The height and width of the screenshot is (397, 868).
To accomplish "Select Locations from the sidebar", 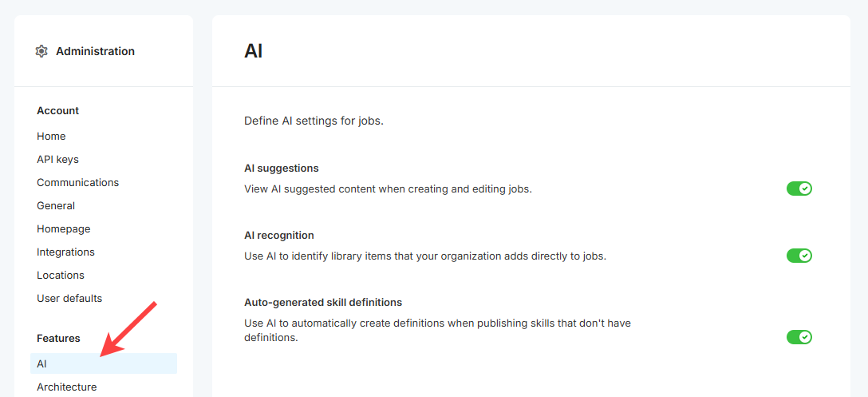I will pyautogui.click(x=60, y=276).
